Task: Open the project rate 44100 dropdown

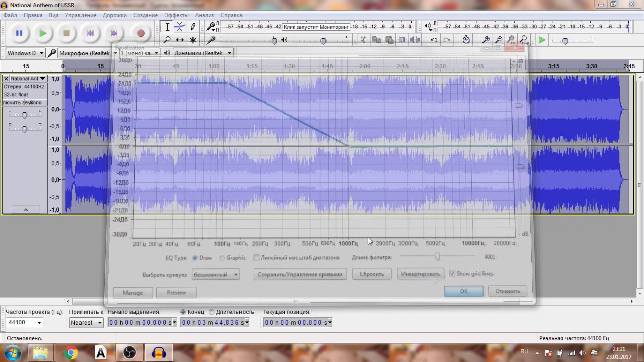Action: point(24,322)
